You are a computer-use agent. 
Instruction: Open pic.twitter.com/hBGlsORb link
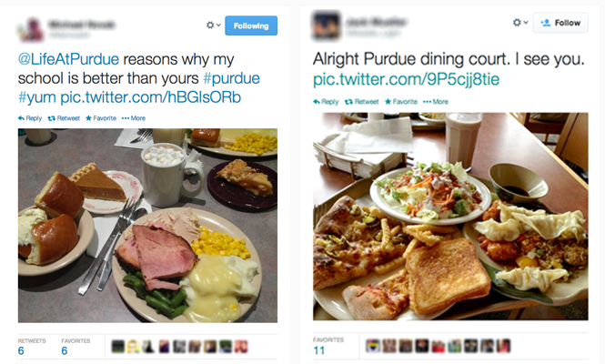150,96
